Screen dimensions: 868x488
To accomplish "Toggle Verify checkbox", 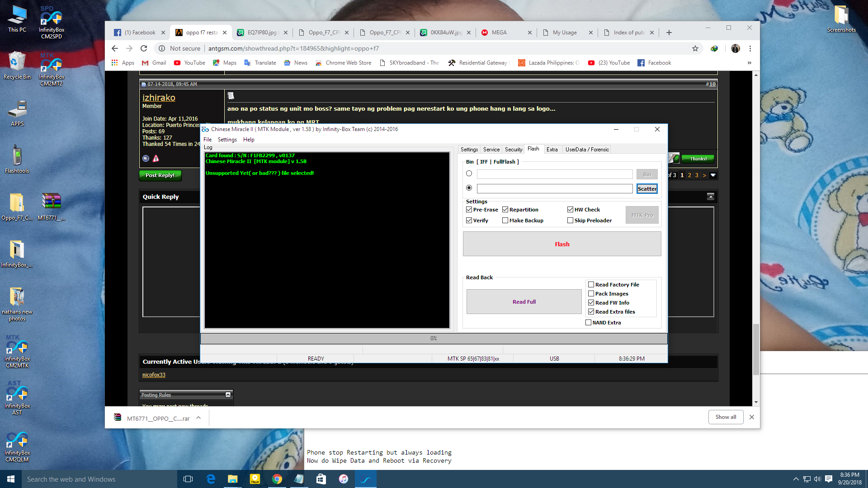I will click(x=469, y=221).
